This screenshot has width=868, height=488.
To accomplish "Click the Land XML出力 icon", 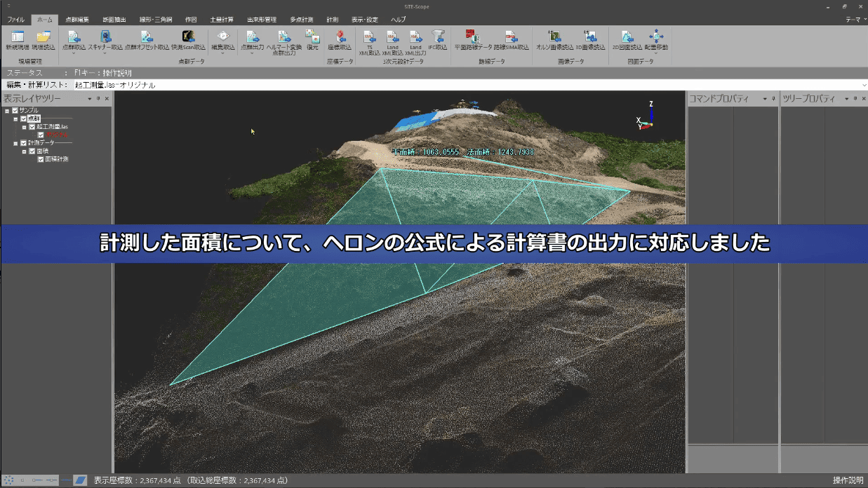I will point(415,36).
